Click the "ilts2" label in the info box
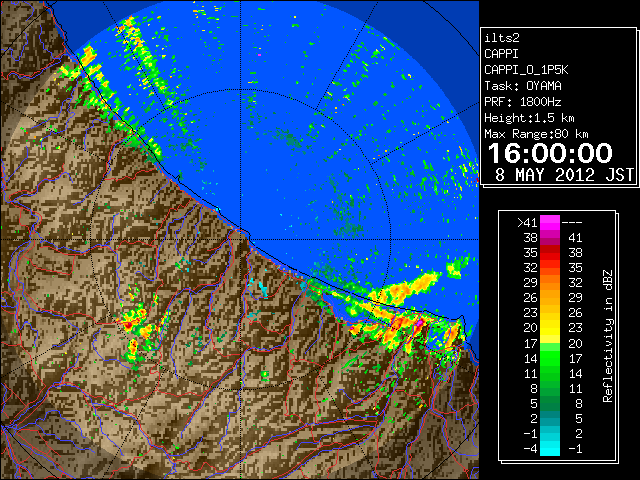Viewport: 640px width, 480px height. (502, 38)
